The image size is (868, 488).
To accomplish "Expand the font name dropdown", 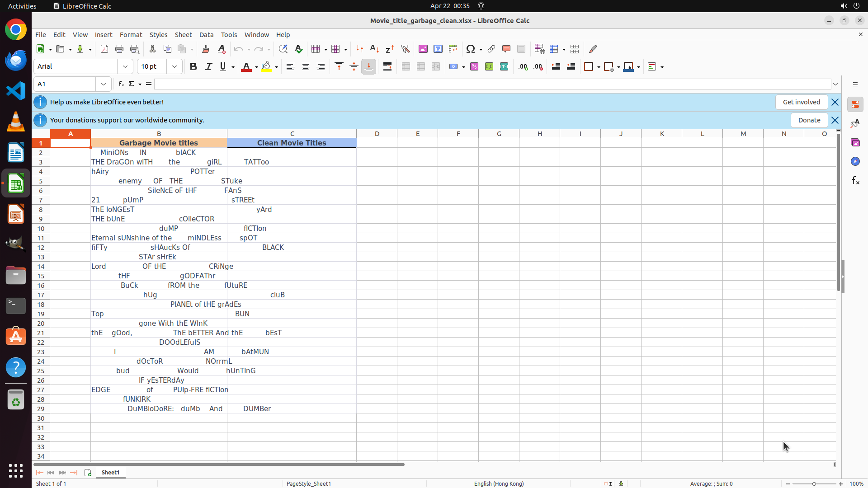I will (125, 66).
